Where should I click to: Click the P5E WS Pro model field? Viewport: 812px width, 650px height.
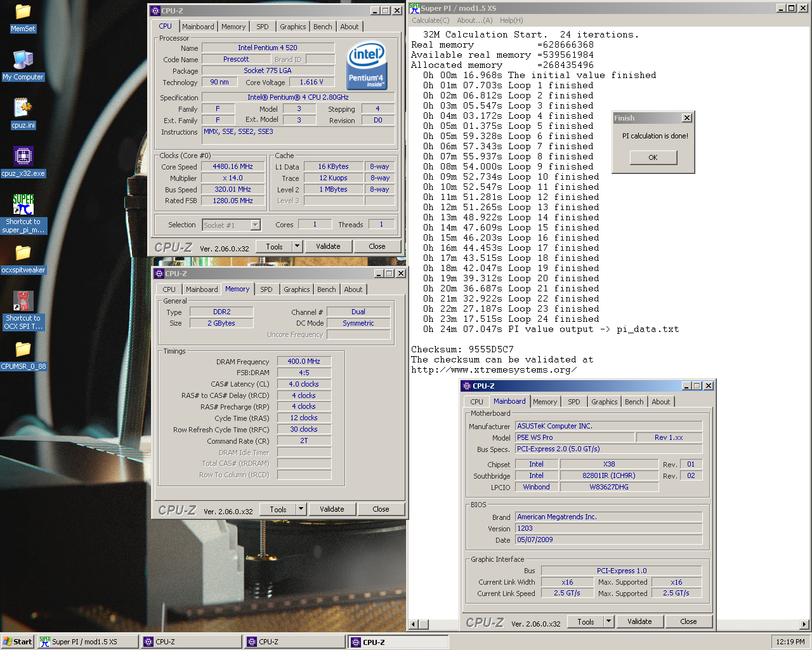575,437
